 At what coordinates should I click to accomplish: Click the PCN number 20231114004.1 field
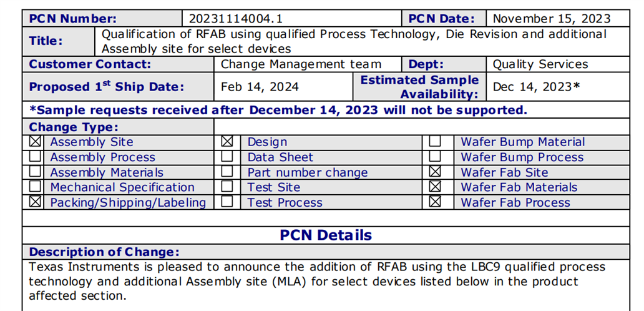point(292,19)
